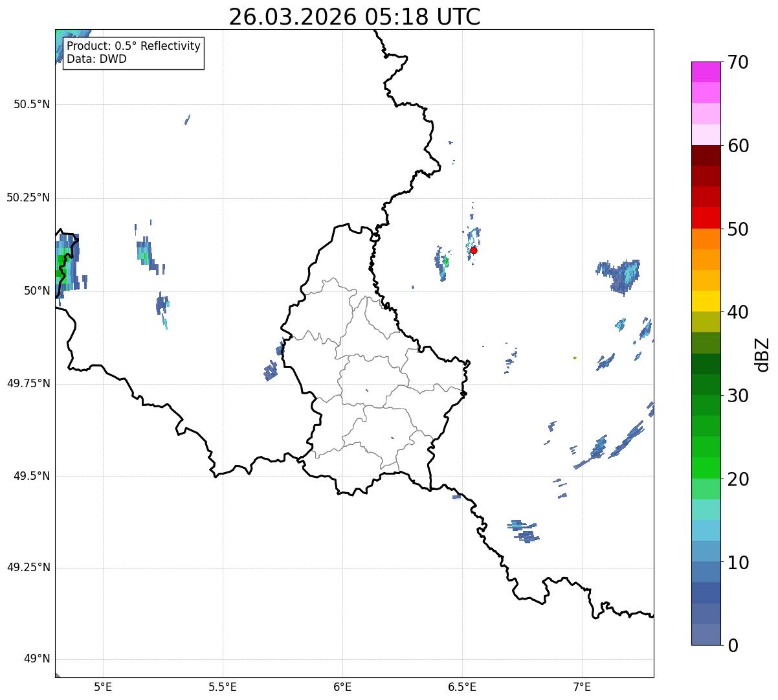The image size is (778, 700).
Task: Click the '49.75°N' latitude label
Action: pos(28,383)
